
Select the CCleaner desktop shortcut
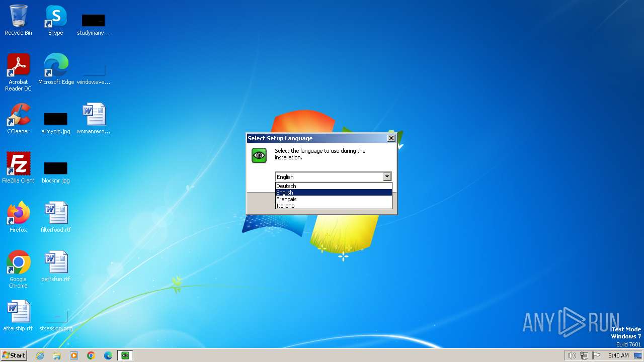coord(18,119)
